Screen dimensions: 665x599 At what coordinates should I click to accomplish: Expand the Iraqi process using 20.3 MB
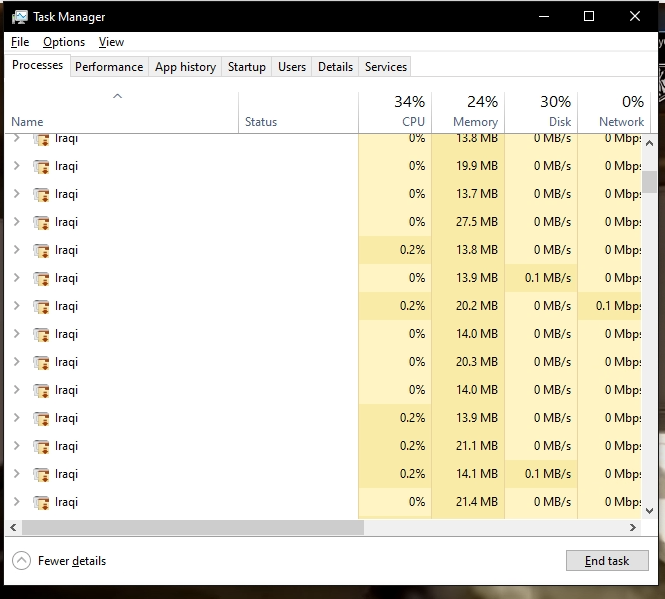[17, 361]
